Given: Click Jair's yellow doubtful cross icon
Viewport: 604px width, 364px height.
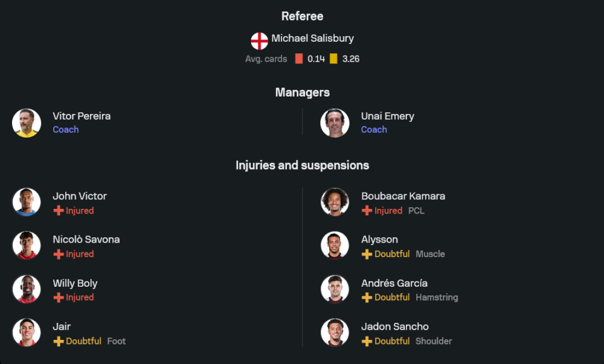Looking at the screenshot, I should [59, 341].
